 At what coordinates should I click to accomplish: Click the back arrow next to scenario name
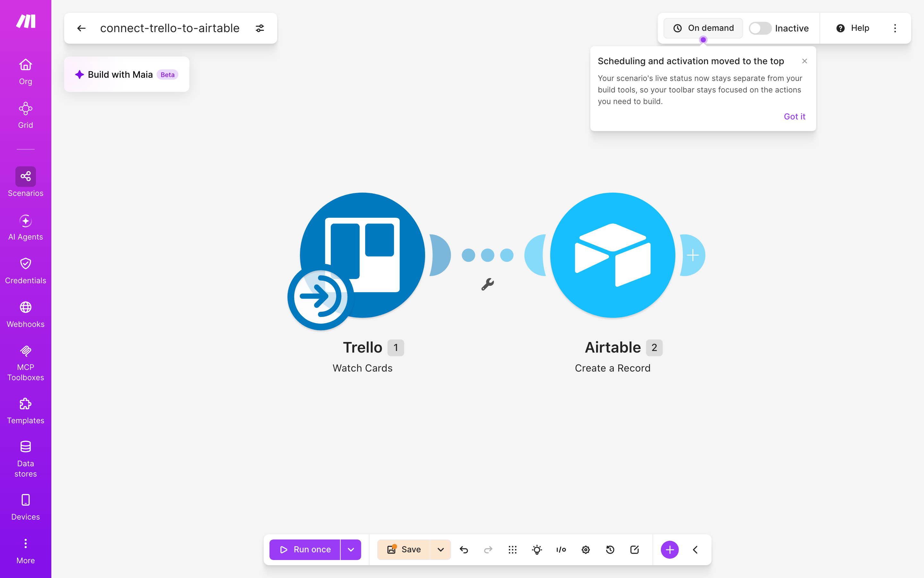click(81, 28)
